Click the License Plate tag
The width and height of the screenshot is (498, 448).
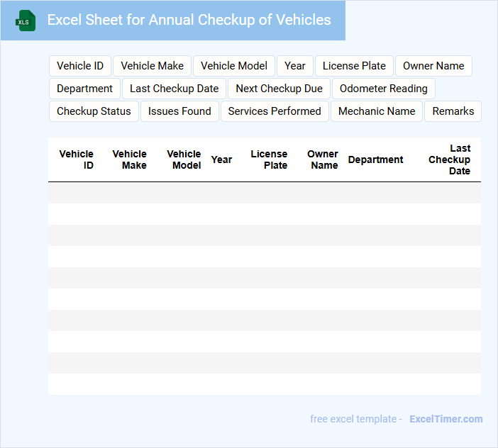(354, 66)
